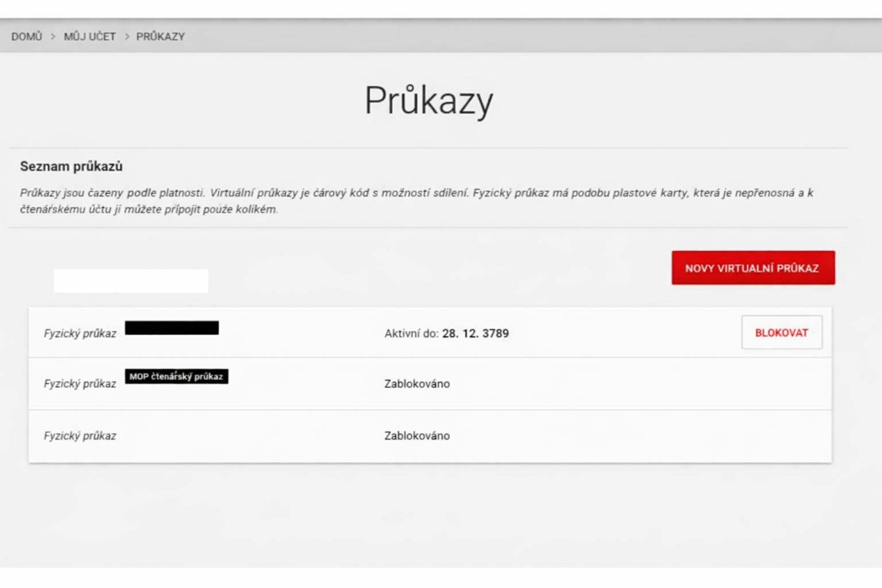Select the last Fyzický průkaz row label
The width and height of the screenshot is (882, 588).
point(80,436)
